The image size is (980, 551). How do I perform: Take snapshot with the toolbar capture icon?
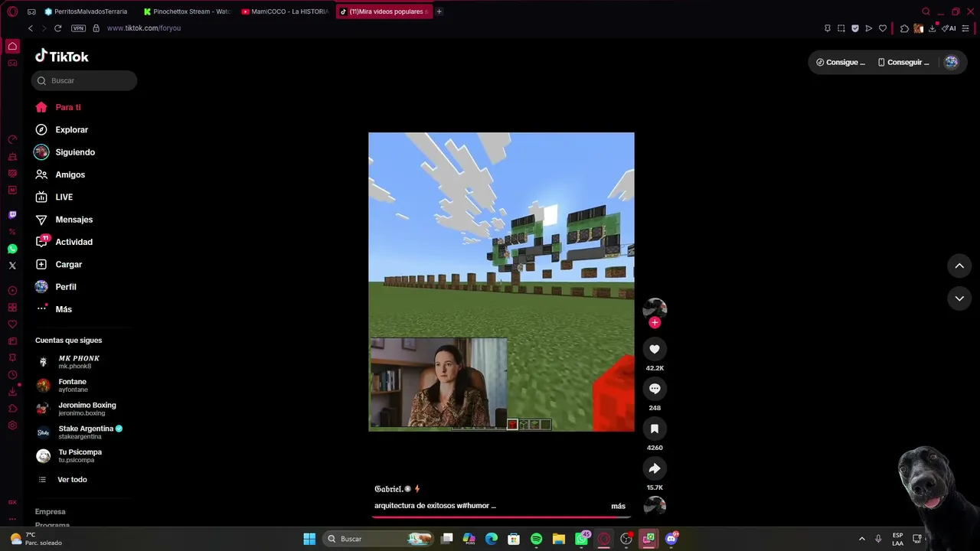pyautogui.click(x=841, y=28)
